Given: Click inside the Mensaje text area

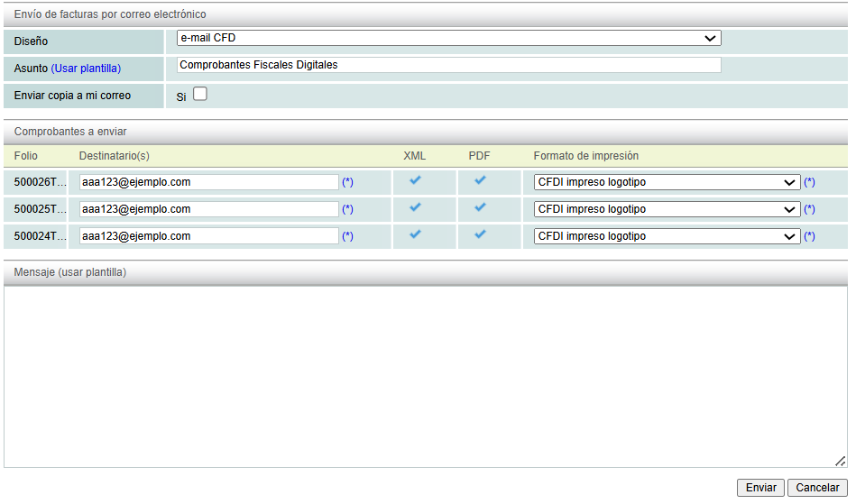Looking at the screenshot, I should click(x=424, y=375).
